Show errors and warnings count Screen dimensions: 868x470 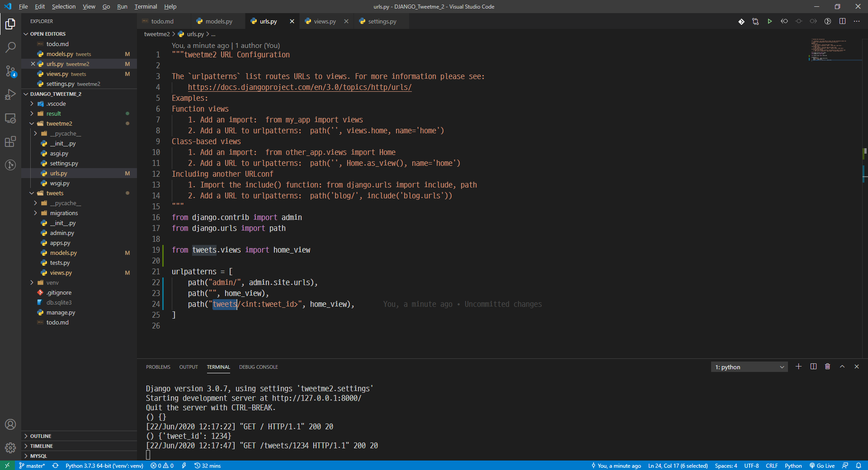[162, 465]
